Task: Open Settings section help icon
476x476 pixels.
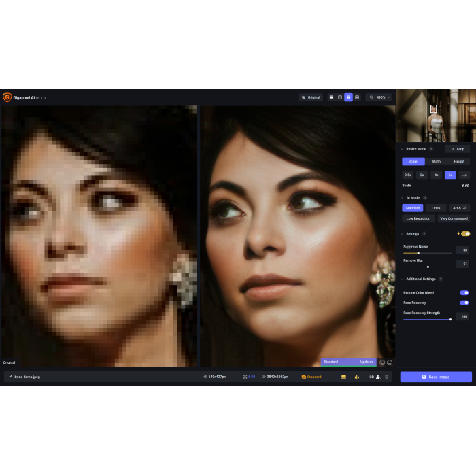Action: click(424, 234)
